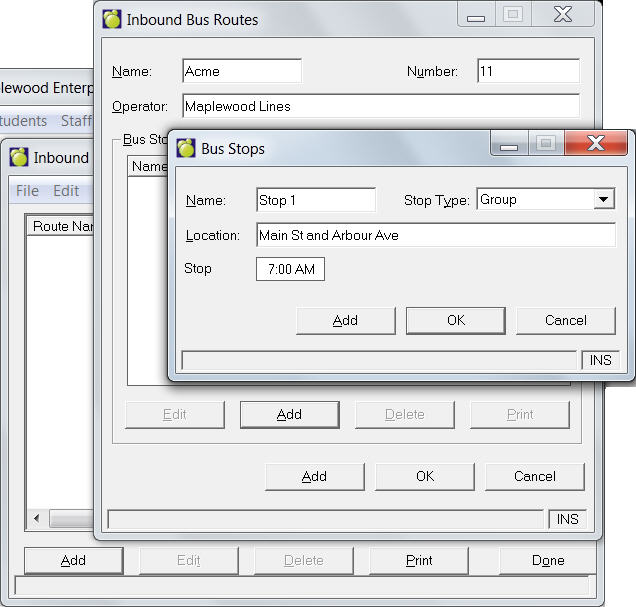Click the route Number field

pyautogui.click(x=528, y=72)
